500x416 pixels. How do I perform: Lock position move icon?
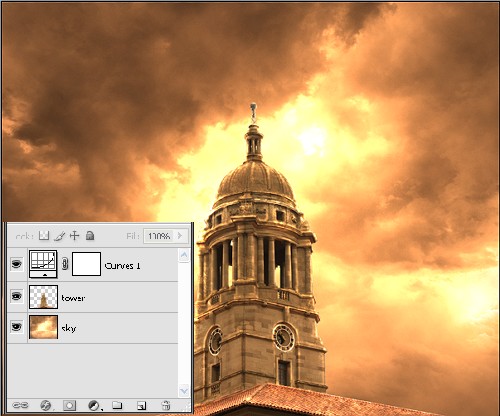click(x=74, y=236)
